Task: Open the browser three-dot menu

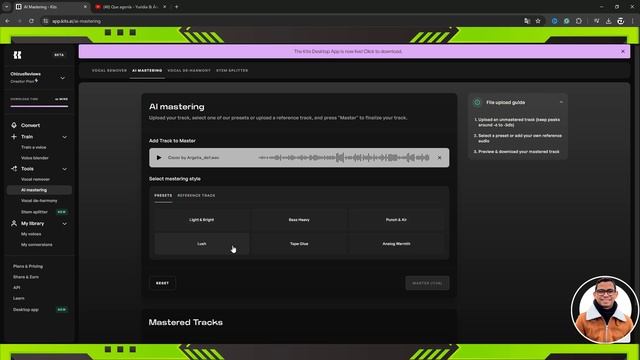Action: (633, 21)
